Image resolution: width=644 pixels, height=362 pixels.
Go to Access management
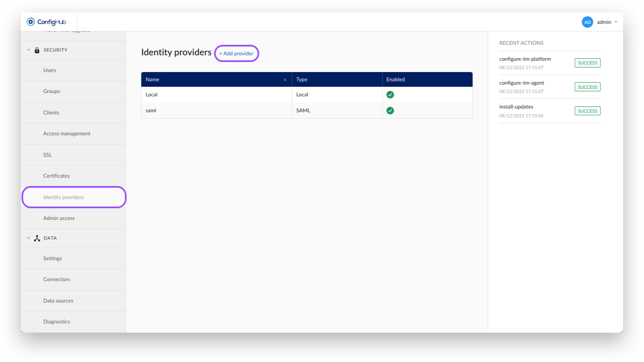(67, 134)
